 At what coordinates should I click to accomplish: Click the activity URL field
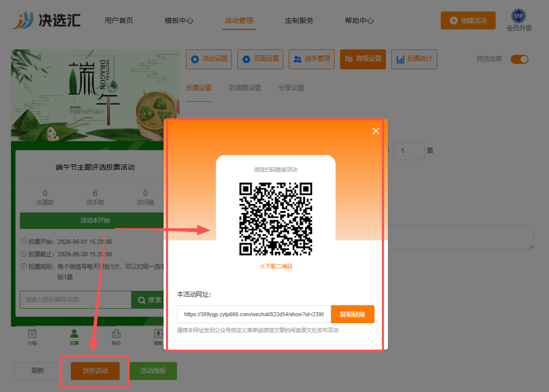[254, 314]
